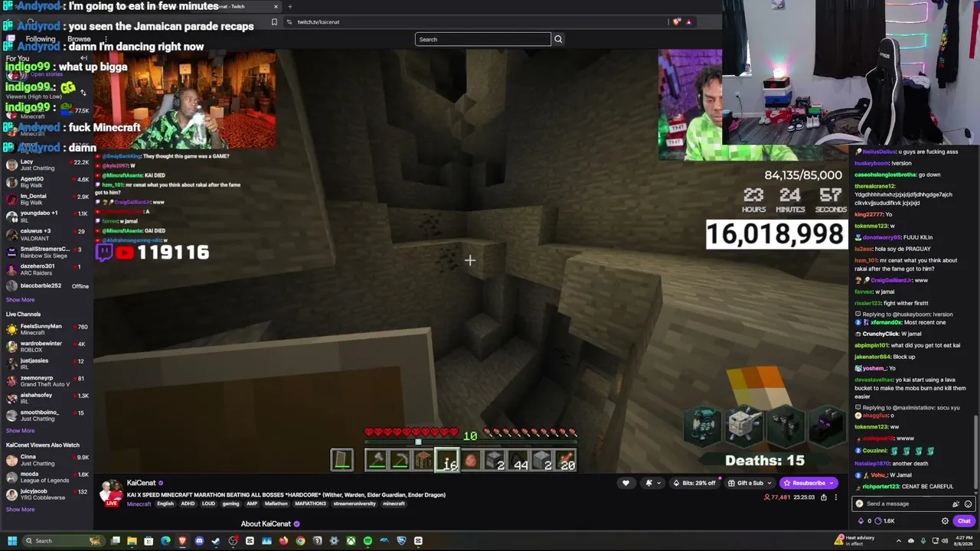Open the Gift a Sub dropdown

pyautogui.click(x=749, y=483)
